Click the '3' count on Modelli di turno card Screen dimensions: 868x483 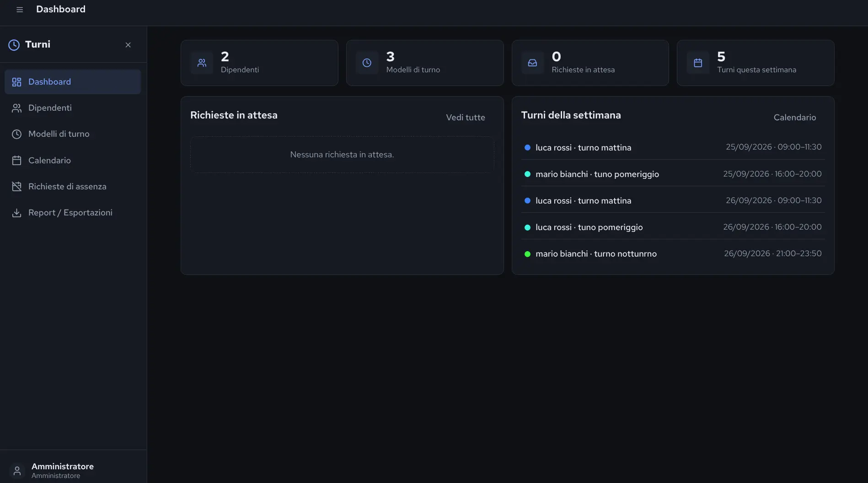click(x=390, y=57)
